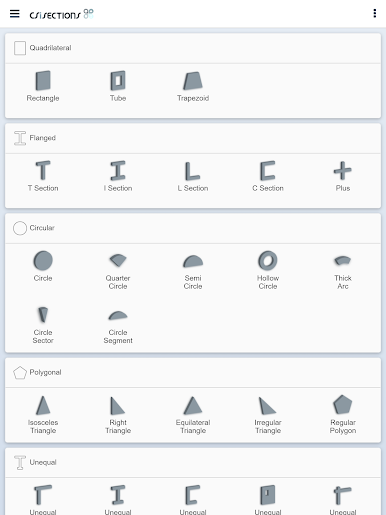This screenshot has width=386, height=515.
Task: Select the Tube section shape
Action: point(118,86)
